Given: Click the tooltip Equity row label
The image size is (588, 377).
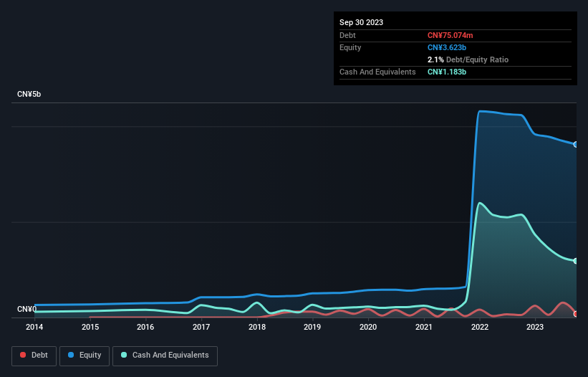Looking at the screenshot, I should pyautogui.click(x=350, y=47).
